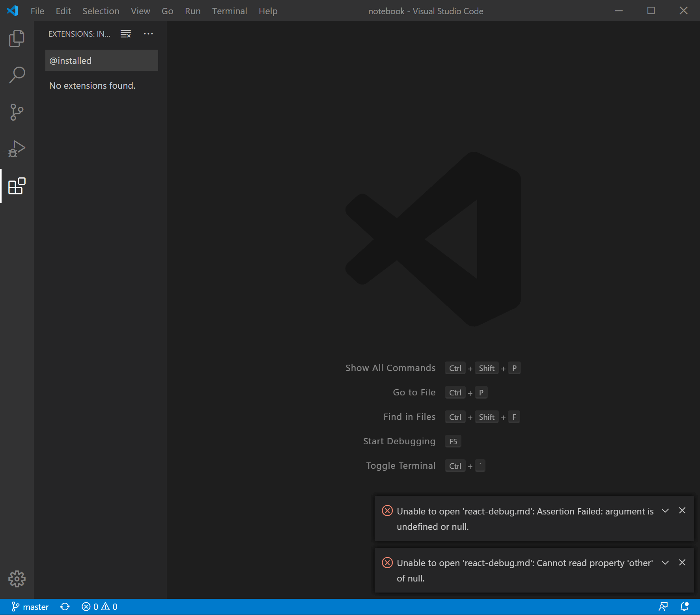Open the Run menu
This screenshot has width=700, height=615.
tap(193, 11)
